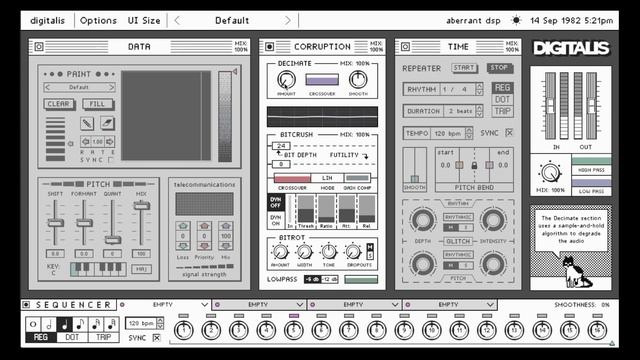This screenshot has width=640, height=360.
Task: Stop the Repeater
Action: tap(499, 68)
